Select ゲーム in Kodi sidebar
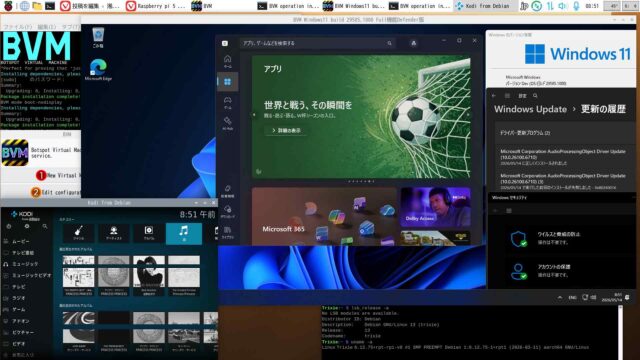640x360 pixels. [19, 309]
